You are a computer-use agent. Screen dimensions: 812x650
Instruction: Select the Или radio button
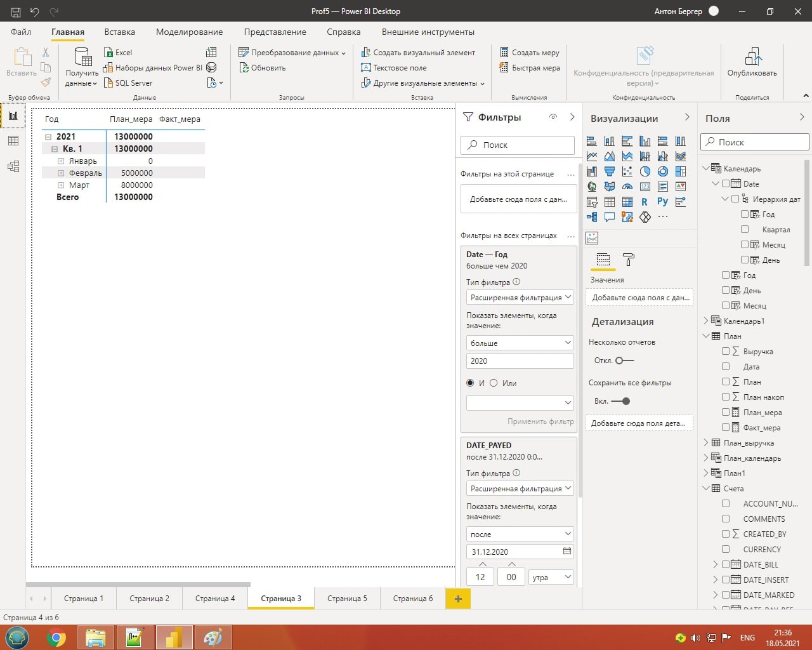point(494,383)
